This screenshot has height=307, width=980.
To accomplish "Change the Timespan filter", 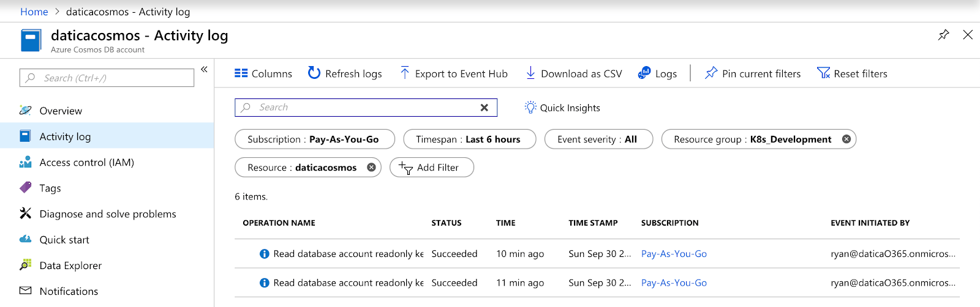I will coord(469,139).
